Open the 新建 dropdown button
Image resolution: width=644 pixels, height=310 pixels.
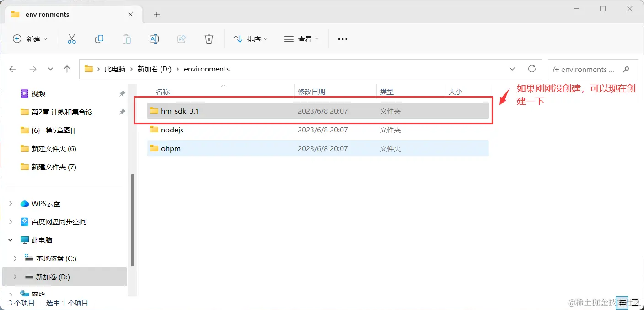(x=30, y=39)
